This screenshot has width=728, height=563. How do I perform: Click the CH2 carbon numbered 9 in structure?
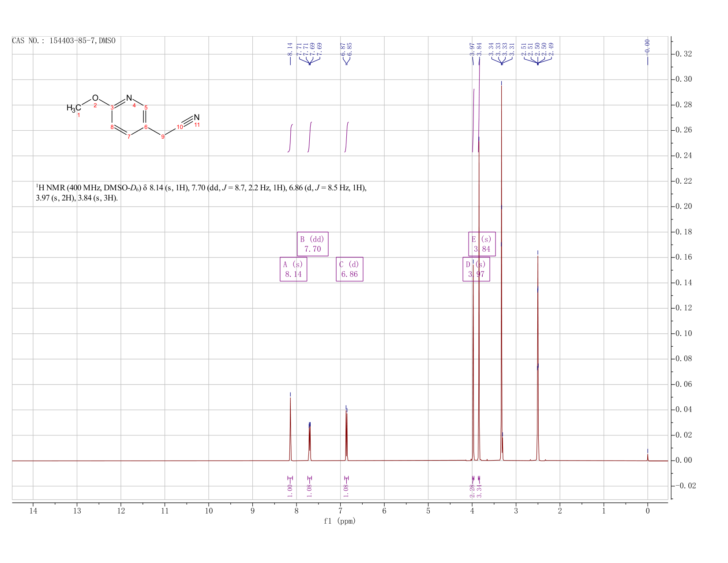coord(163,136)
